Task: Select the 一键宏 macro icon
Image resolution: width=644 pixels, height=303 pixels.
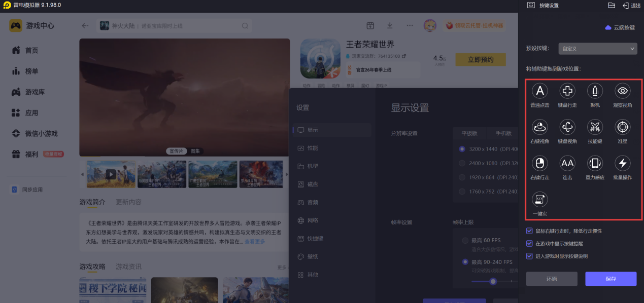Action: coord(539,199)
